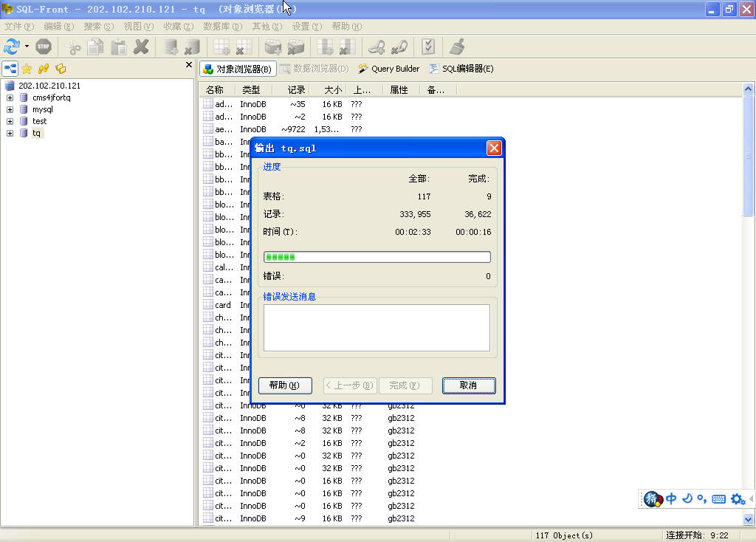Image resolution: width=756 pixels, height=542 pixels.
Task: Click the input method logo icon
Action: (653, 499)
